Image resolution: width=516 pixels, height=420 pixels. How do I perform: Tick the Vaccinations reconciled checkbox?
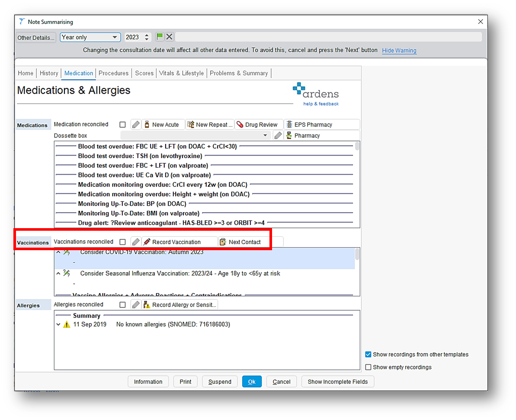[122, 242]
